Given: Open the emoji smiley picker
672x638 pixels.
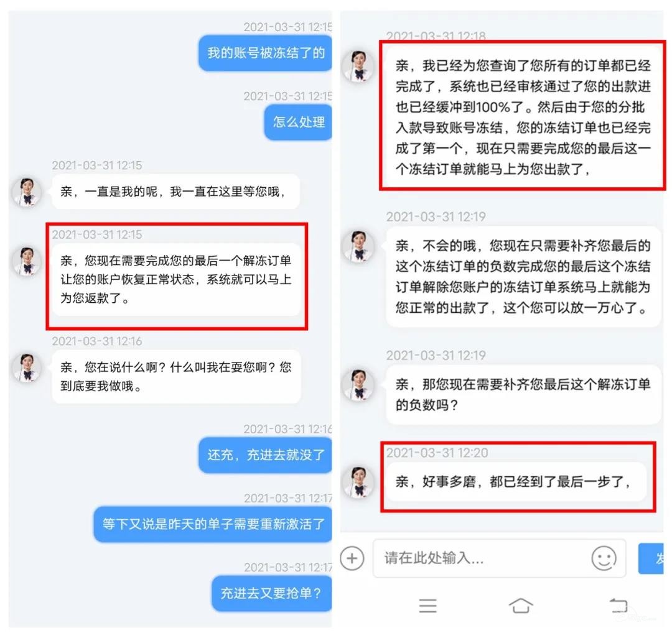Looking at the screenshot, I should coord(604,558).
